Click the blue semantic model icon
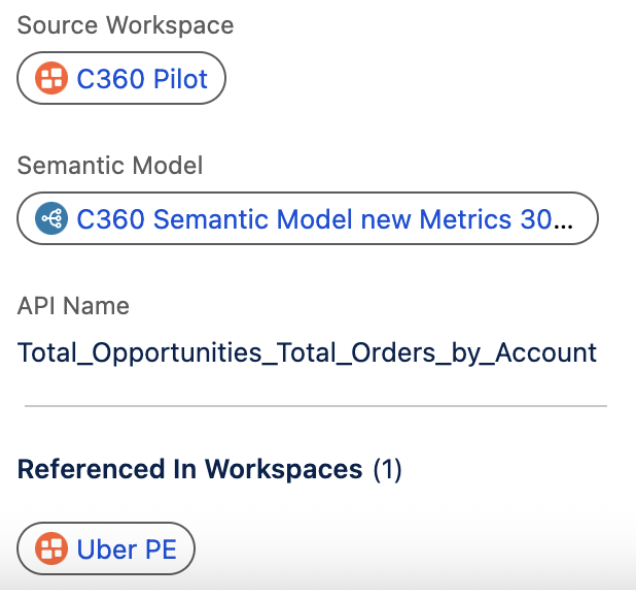The width and height of the screenshot is (636, 590). pyautogui.click(x=51, y=218)
